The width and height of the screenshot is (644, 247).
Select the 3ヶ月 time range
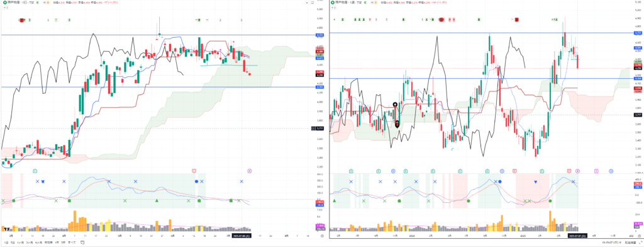[30, 243]
